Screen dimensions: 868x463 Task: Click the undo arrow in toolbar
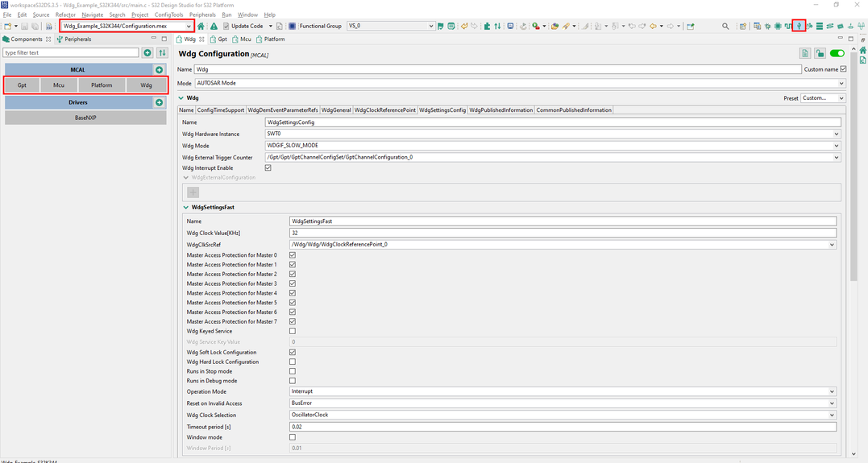(x=464, y=26)
